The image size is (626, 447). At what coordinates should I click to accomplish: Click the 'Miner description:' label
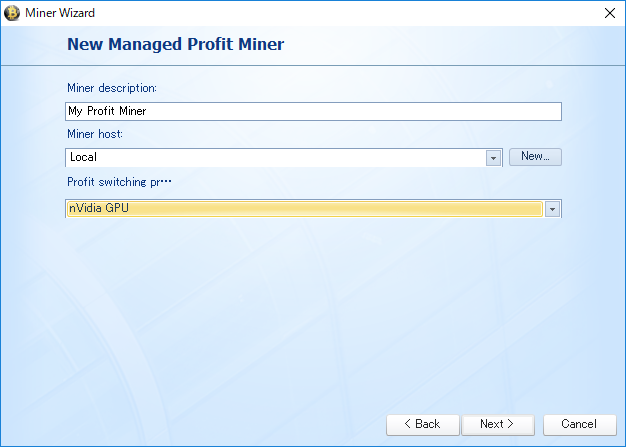click(112, 88)
